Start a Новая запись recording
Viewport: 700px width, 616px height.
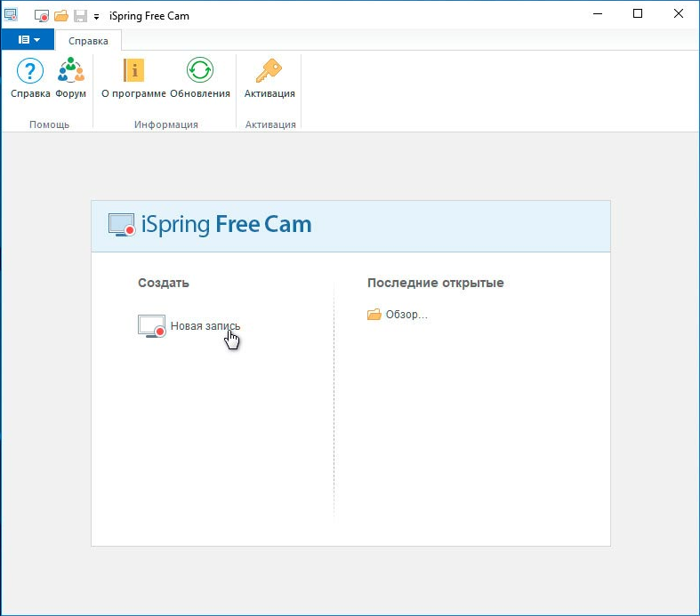tap(189, 326)
